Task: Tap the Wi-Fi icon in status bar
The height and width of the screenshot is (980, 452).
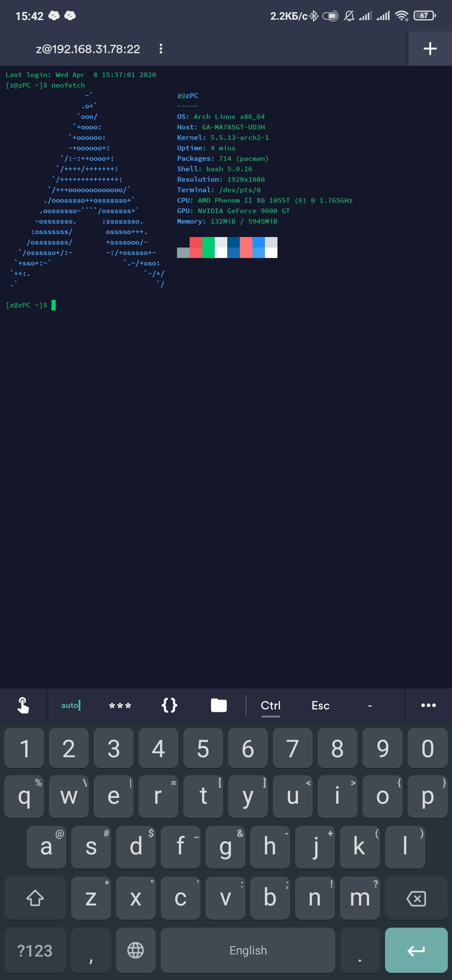Action: pyautogui.click(x=402, y=16)
